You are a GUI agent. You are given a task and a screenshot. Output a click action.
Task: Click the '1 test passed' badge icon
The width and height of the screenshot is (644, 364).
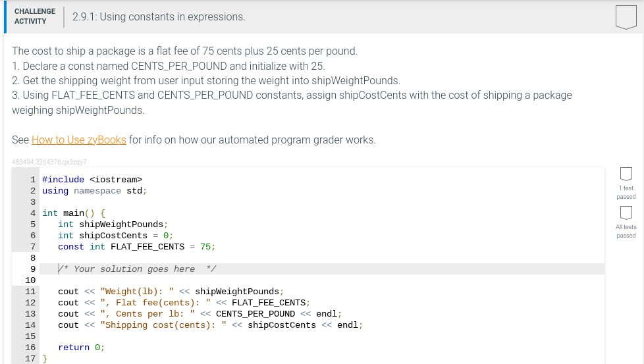pyautogui.click(x=626, y=174)
